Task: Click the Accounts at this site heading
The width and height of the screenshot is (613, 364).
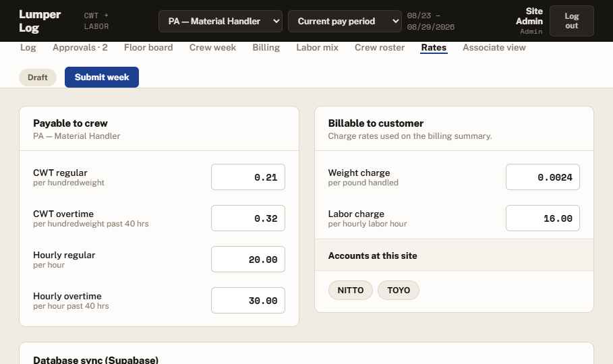Action: coord(372,255)
